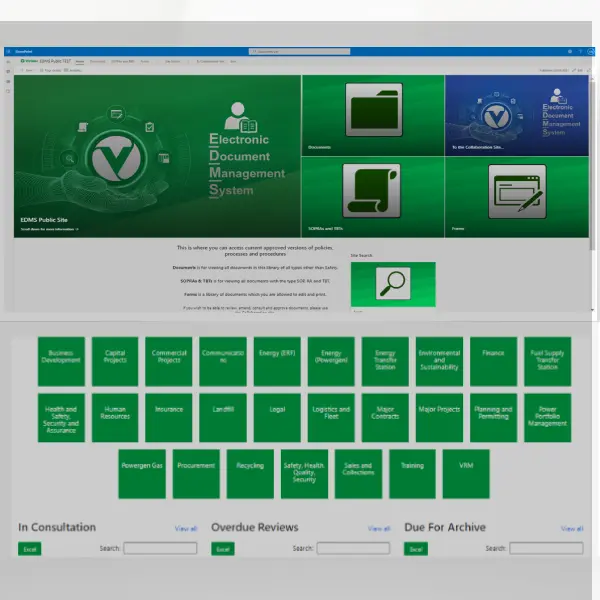Click View all beside Overdue Reviews
Image resolution: width=600 pixels, height=600 pixels.
click(x=379, y=529)
